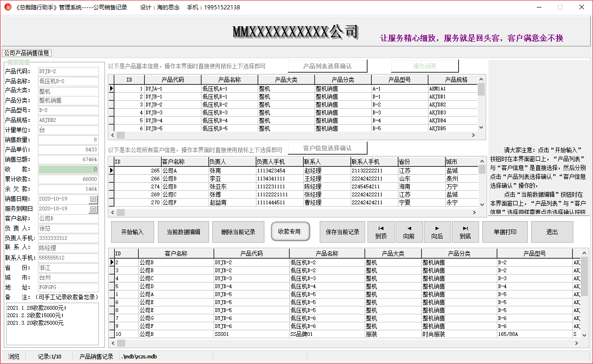Screen dimensions: 593x364
Task: Click row selector arrow of sales record ID 2
Action: 112,262
